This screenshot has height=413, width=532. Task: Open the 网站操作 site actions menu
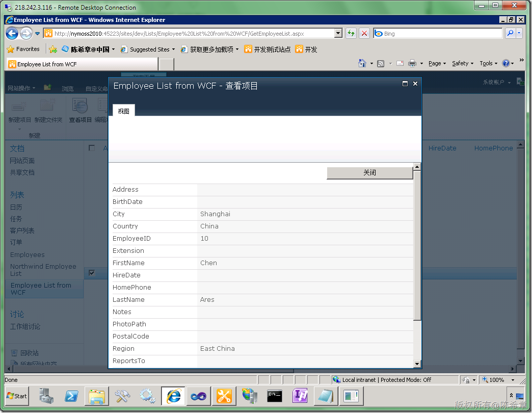[21, 88]
